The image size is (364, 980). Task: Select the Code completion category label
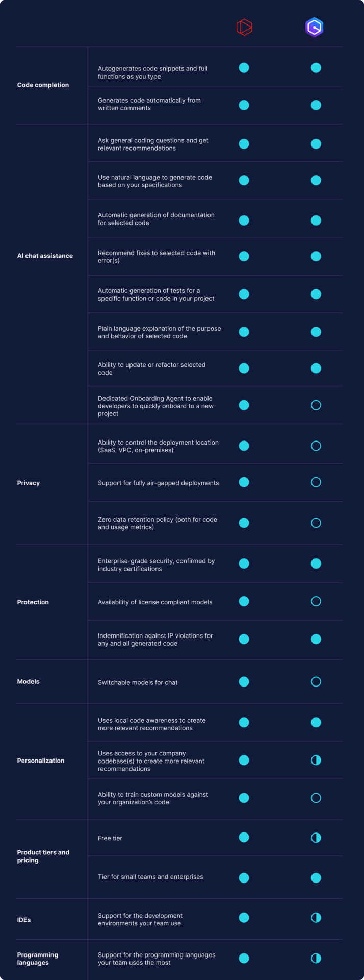43,85
